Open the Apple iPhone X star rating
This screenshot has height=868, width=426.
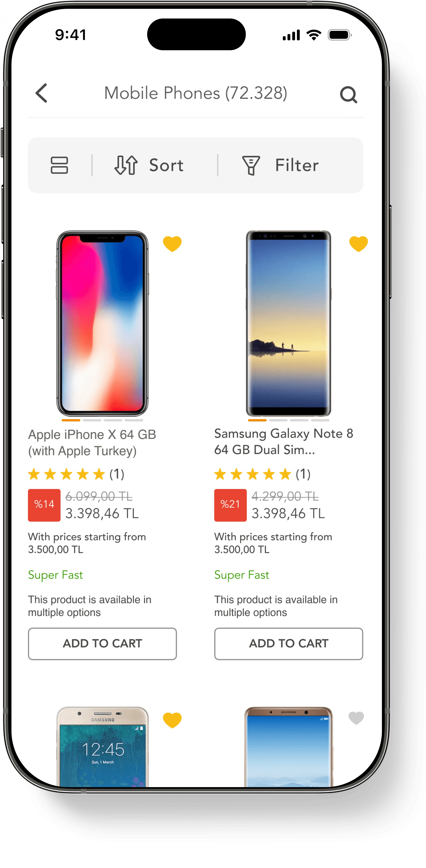(76, 474)
